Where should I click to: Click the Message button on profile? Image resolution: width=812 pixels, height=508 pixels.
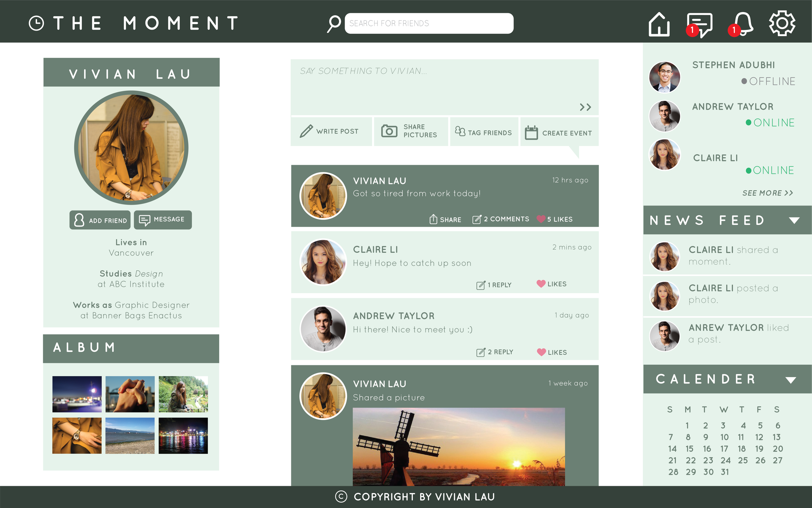click(x=163, y=220)
